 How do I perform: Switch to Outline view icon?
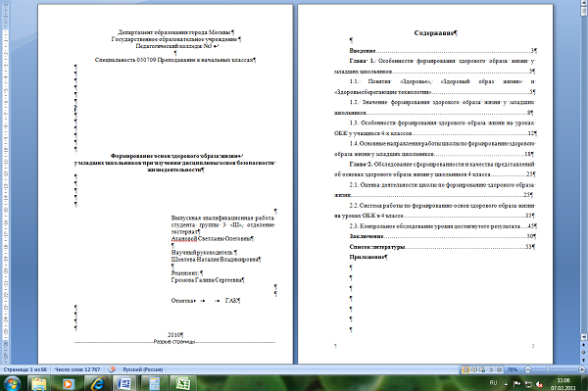coord(491,369)
